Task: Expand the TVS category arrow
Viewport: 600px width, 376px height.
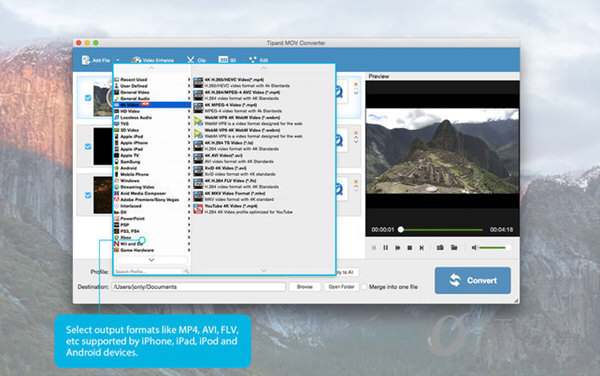Action: [x=189, y=124]
